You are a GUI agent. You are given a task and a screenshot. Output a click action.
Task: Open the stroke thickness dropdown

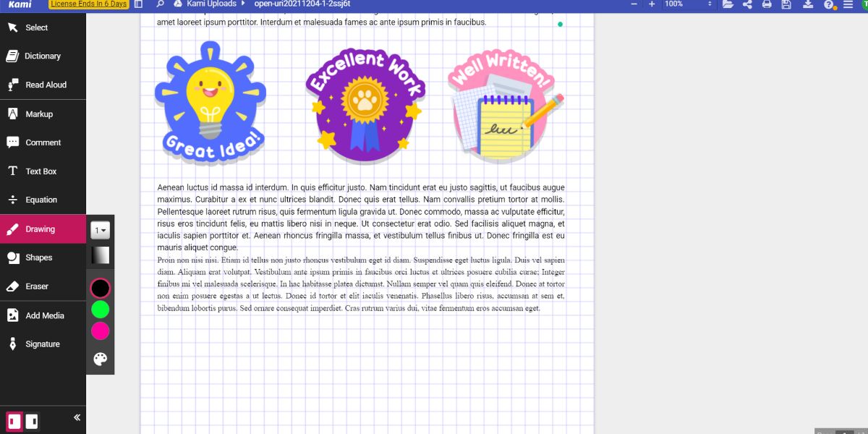coord(100,231)
